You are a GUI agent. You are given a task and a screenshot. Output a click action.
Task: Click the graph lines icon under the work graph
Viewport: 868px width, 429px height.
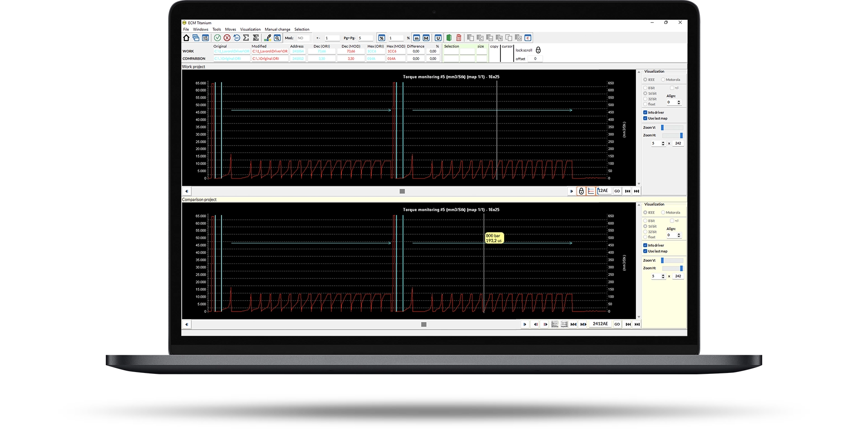(591, 191)
